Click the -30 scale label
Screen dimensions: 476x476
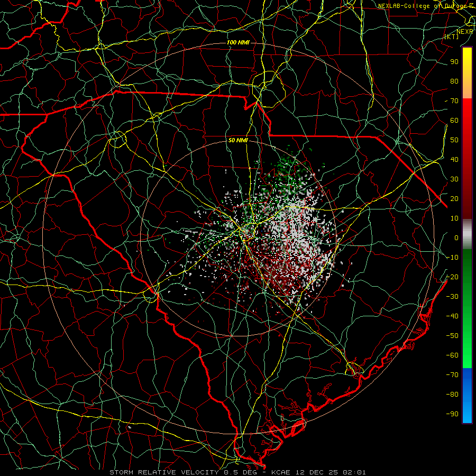coord(453,297)
